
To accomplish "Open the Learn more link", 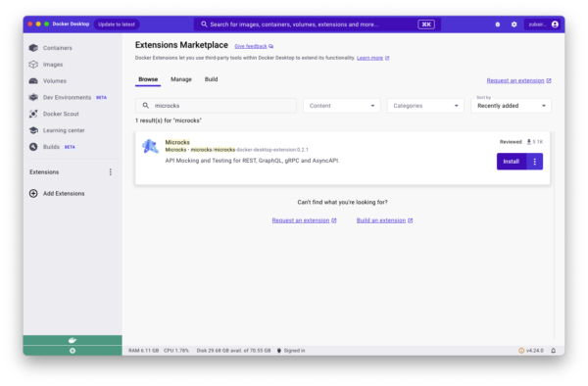I will (369, 58).
